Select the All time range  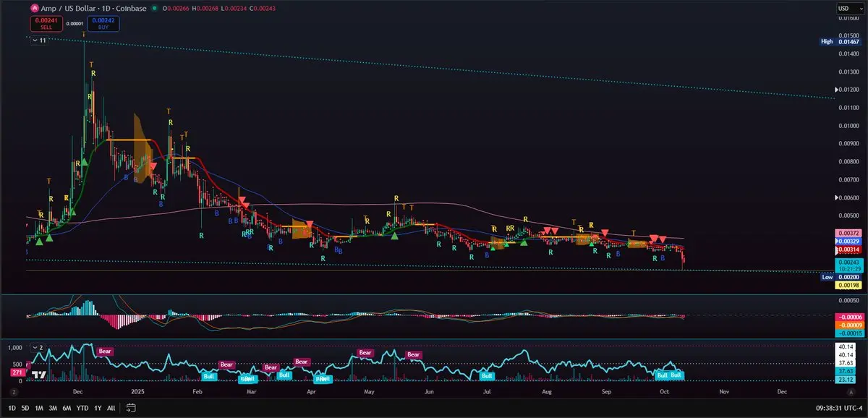pos(111,408)
